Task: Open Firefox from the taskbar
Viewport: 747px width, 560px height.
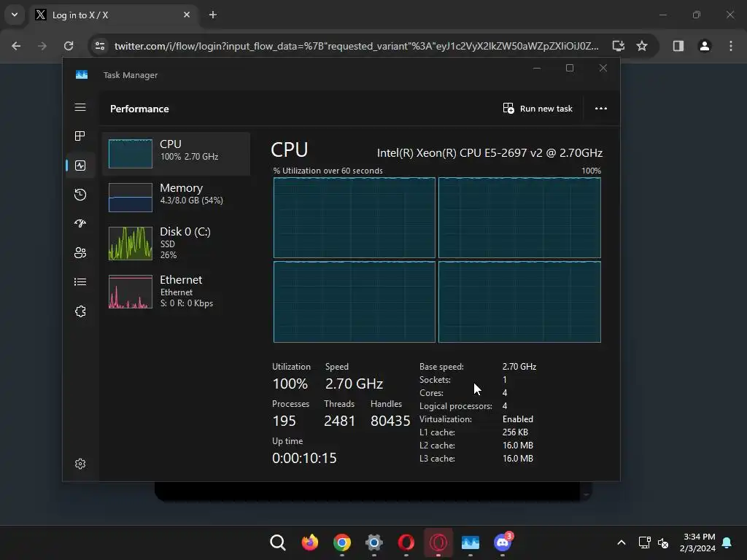Action: (x=309, y=542)
